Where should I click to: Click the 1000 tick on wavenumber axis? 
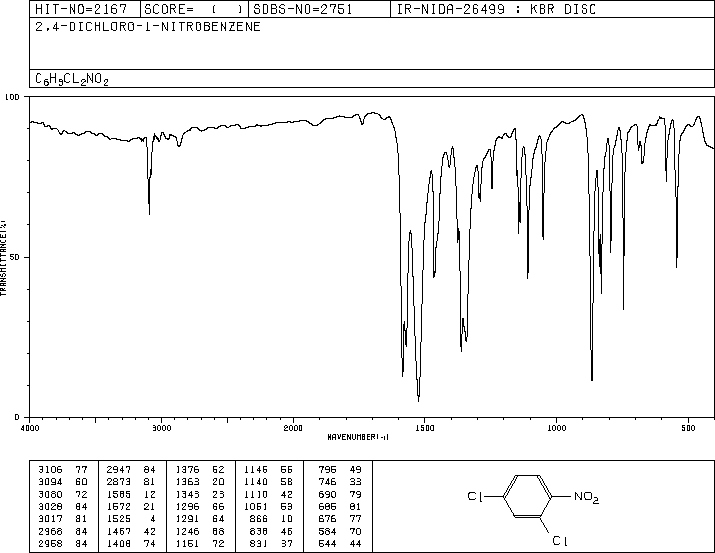click(554, 427)
